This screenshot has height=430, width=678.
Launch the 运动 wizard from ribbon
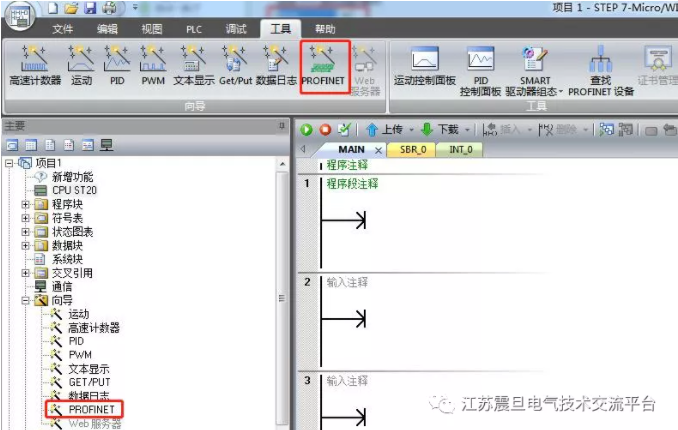81,65
